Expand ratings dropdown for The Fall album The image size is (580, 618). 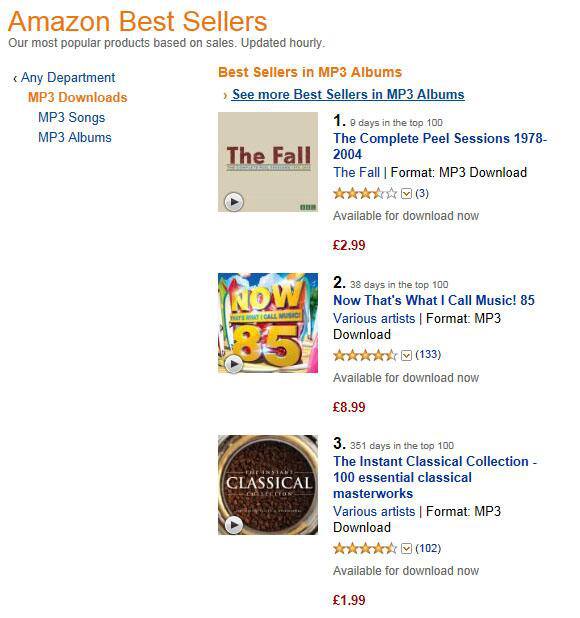406,194
